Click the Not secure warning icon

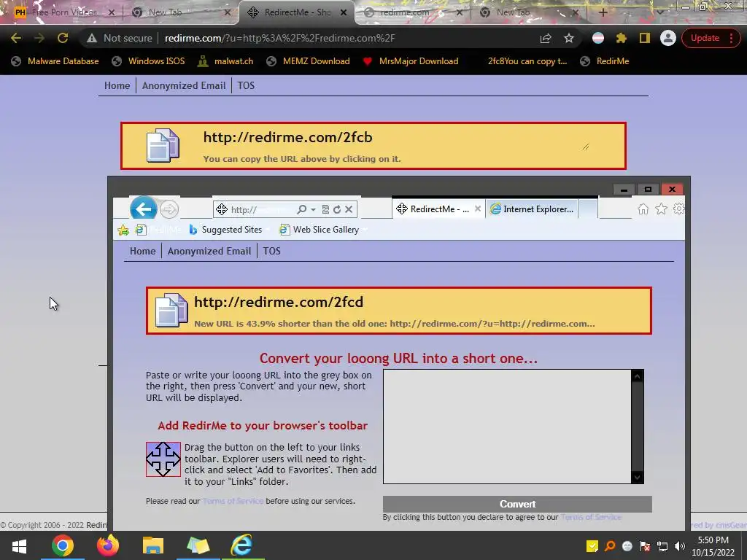click(92, 38)
